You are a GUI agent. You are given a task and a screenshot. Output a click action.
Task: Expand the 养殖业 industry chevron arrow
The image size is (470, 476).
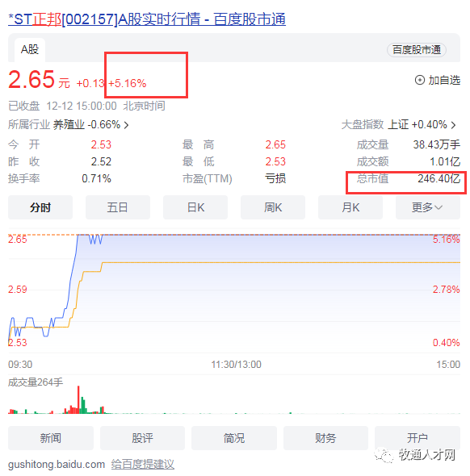[x=127, y=125]
